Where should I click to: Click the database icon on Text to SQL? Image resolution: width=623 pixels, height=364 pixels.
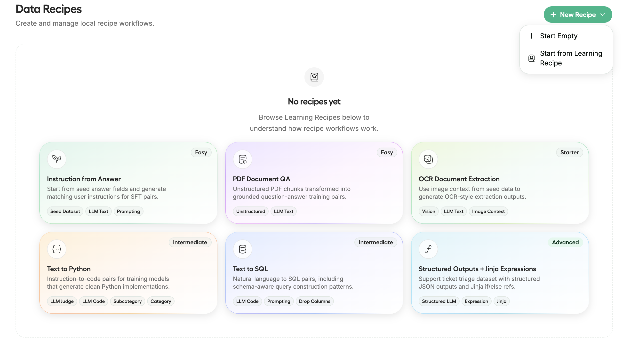pyautogui.click(x=242, y=249)
